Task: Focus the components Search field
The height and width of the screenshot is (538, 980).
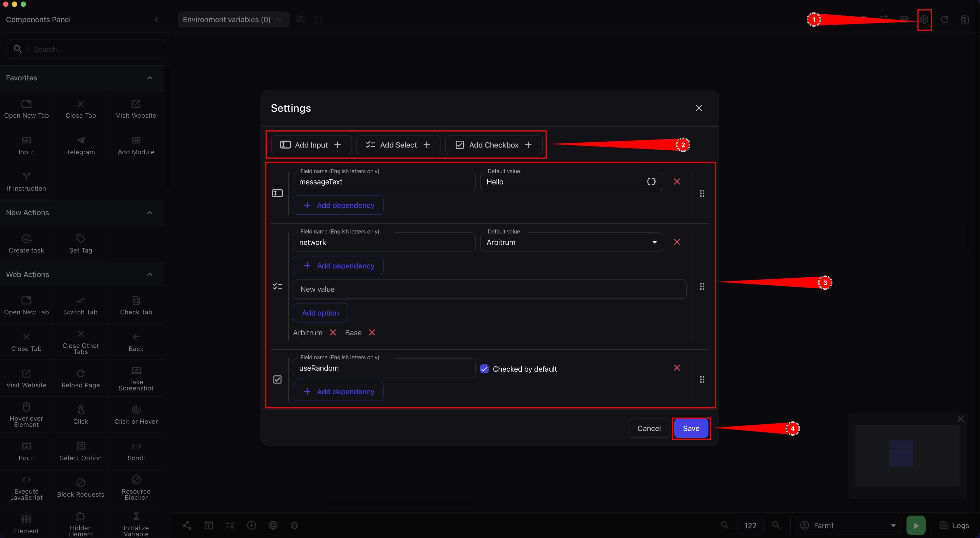Action: pos(85,49)
